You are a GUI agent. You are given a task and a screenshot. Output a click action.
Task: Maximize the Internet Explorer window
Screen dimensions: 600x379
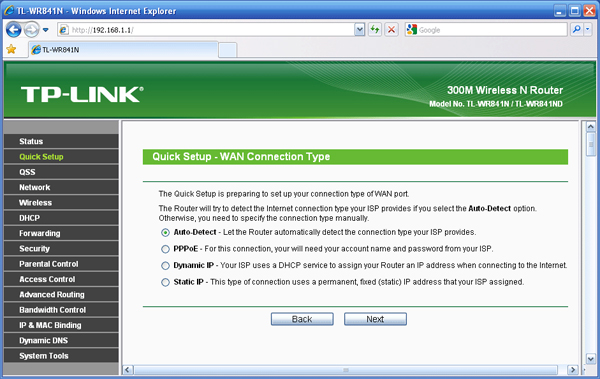click(x=574, y=11)
